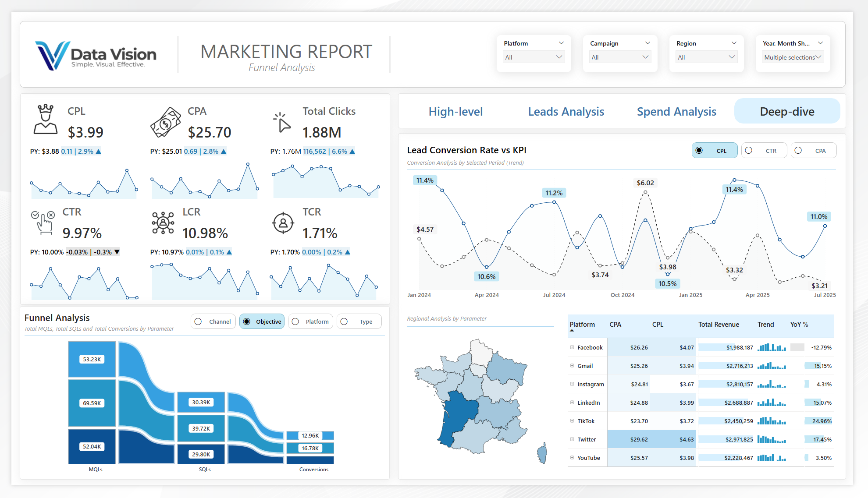
Task: Click the TCR target person icon
Action: 283,223
